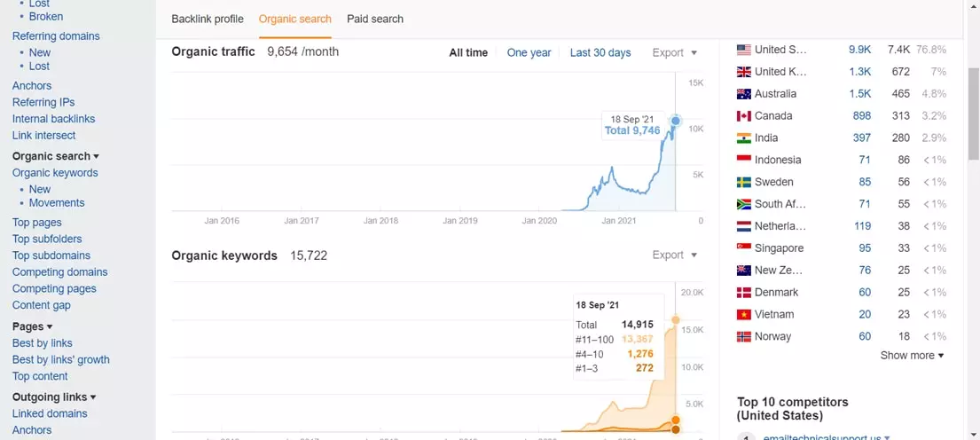980x440 pixels.
Task: Open Export dropdown for Organic keywords
Action: pos(674,255)
